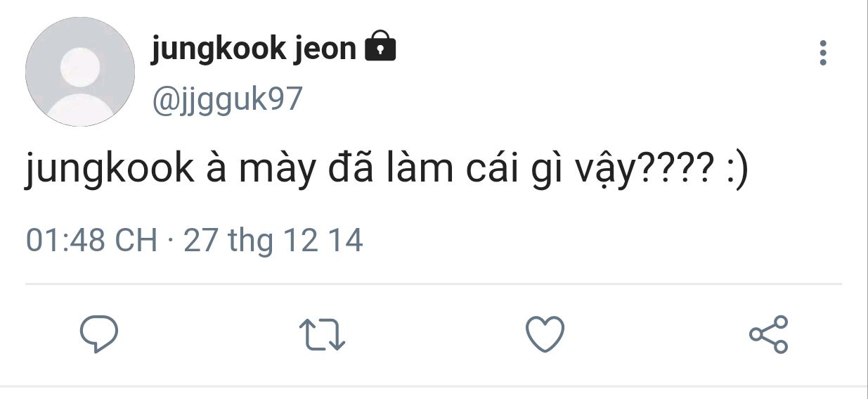Click the word "jungkook" in the tweet body

[109, 170]
